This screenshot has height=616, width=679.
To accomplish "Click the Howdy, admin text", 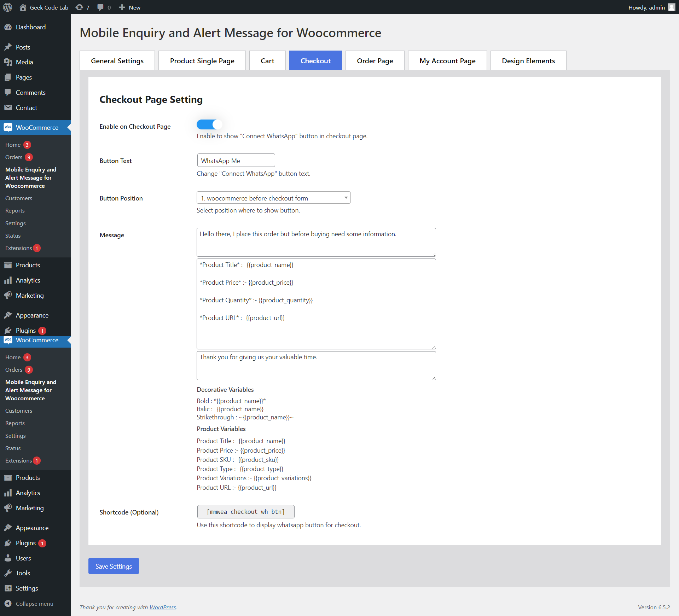I will [646, 7].
